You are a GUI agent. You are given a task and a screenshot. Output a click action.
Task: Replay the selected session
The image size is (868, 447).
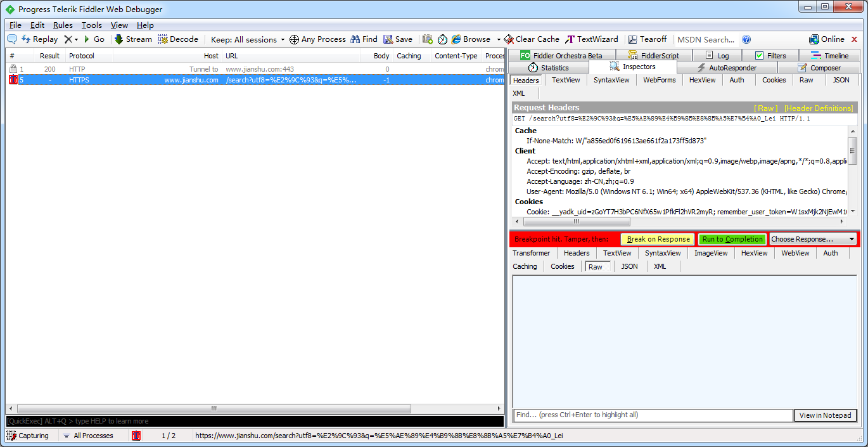tap(39, 39)
